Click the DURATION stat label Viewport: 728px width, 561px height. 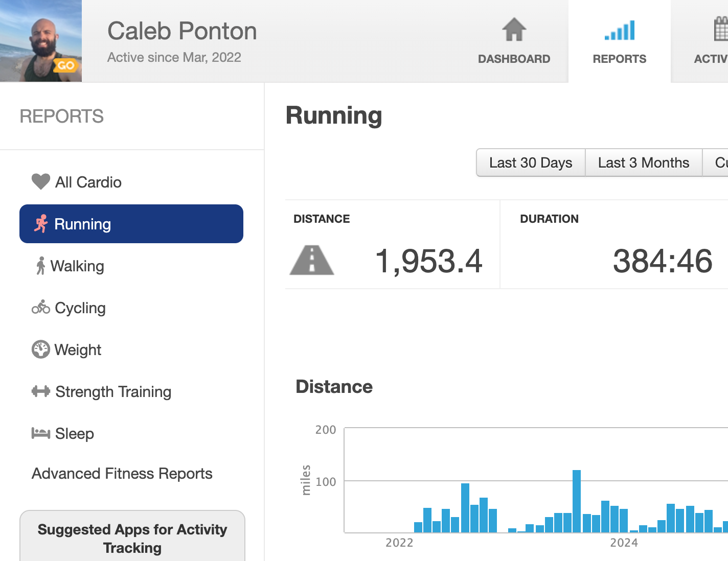[x=549, y=219]
